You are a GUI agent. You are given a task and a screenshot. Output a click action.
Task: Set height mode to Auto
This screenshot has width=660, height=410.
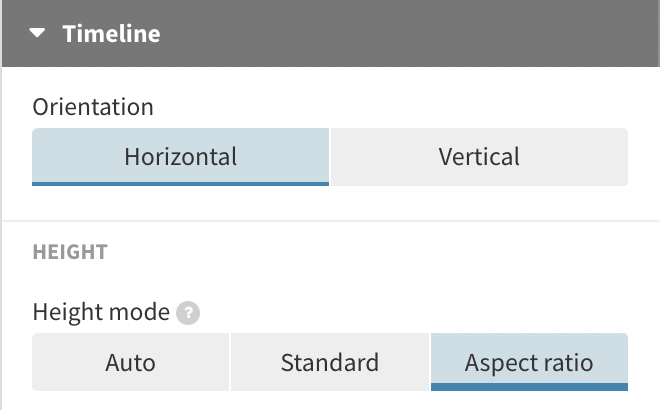[130, 362]
